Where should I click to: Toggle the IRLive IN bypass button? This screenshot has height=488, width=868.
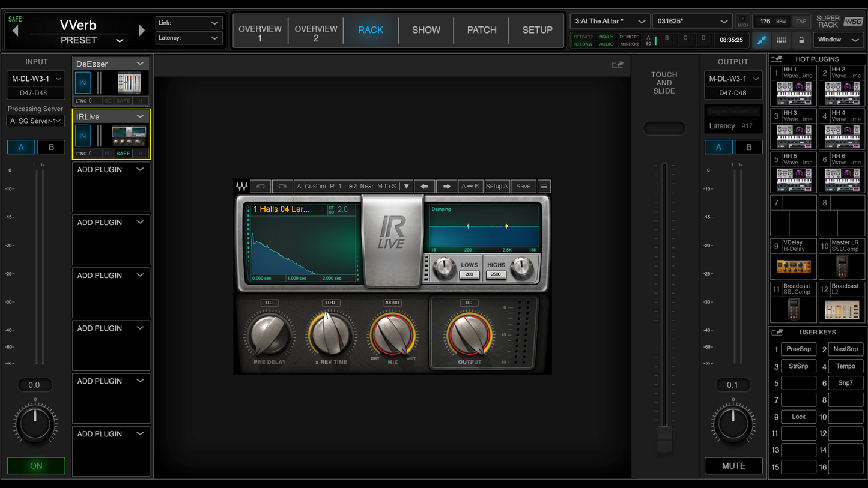click(83, 136)
